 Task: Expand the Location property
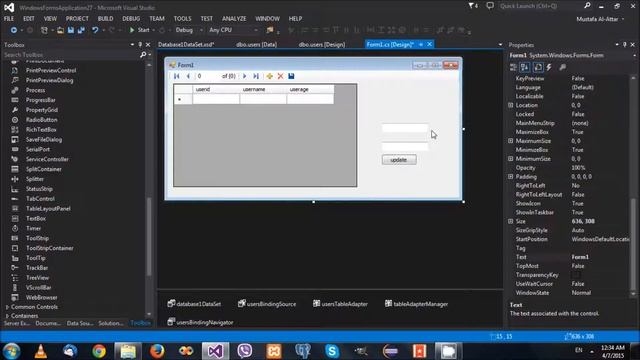tap(511, 105)
